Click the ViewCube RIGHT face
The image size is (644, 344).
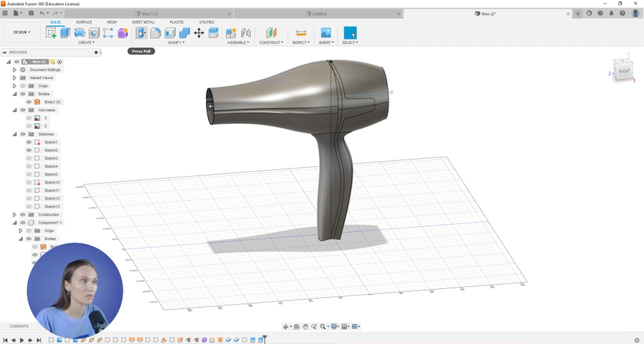(x=623, y=72)
